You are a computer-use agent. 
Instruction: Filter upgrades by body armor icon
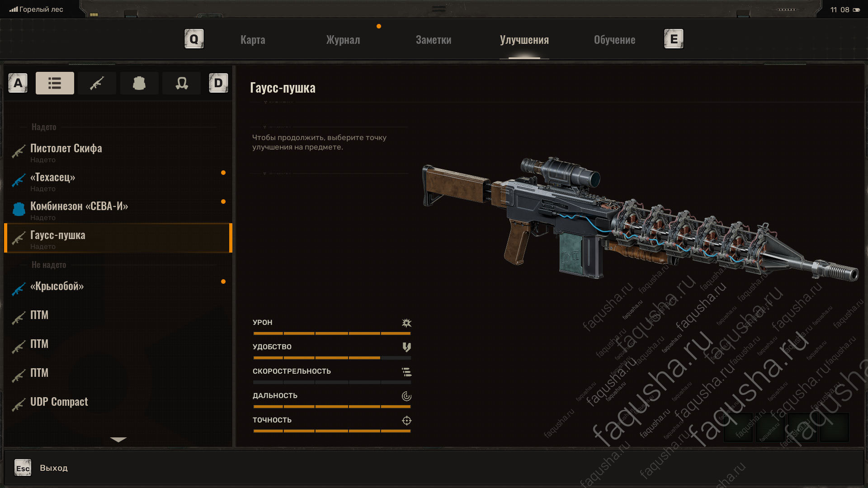click(139, 83)
